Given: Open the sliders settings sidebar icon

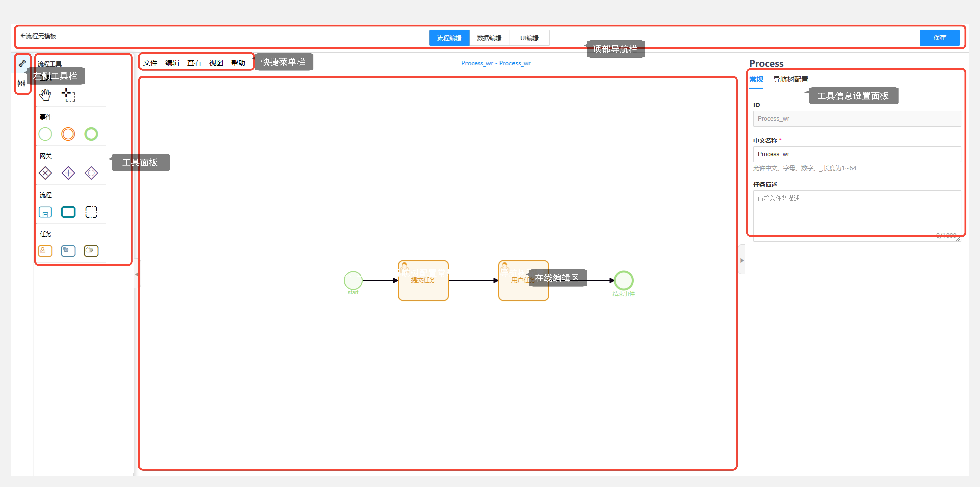Looking at the screenshot, I should click(x=21, y=83).
